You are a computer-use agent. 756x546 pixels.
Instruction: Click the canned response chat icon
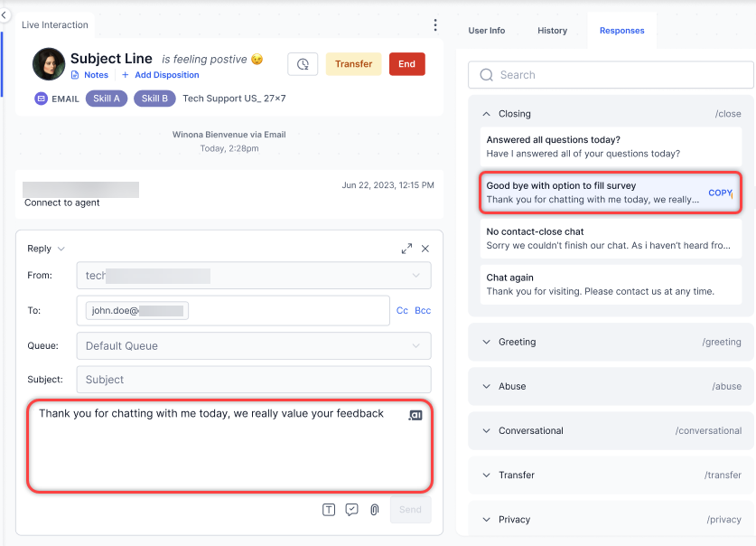[x=351, y=510]
